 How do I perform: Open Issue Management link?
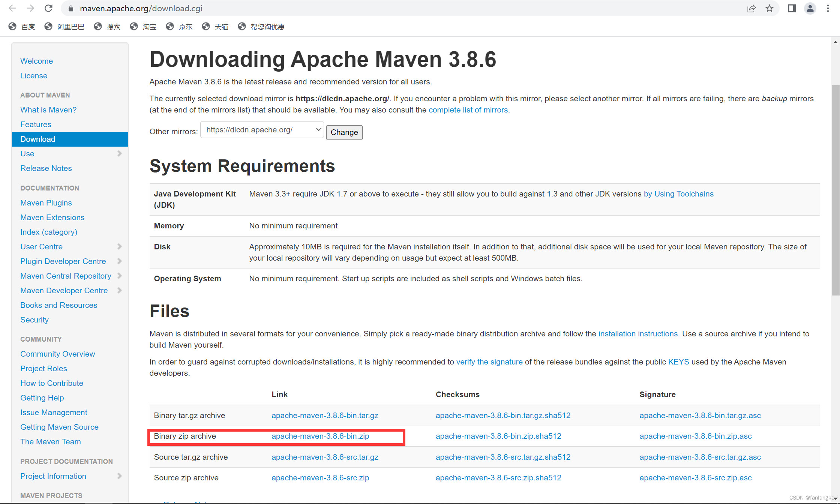point(54,412)
